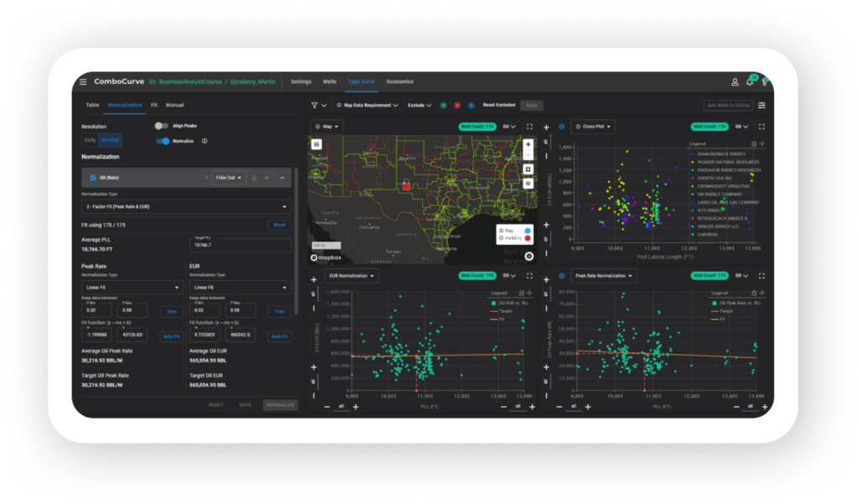The image size is (859, 504).
Task: Click the red well status circle icon
Action: (x=457, y=105)
